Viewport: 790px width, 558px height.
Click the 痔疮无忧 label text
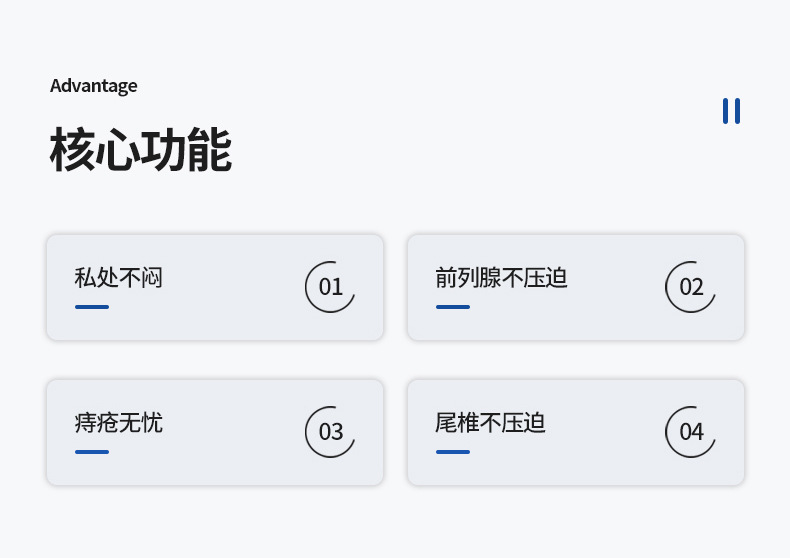(118, 422)
